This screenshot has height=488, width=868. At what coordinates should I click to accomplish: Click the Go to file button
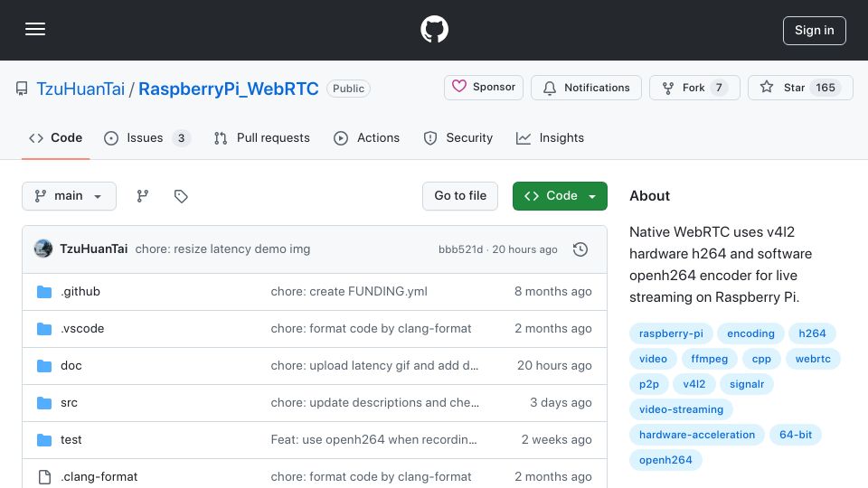460,196
